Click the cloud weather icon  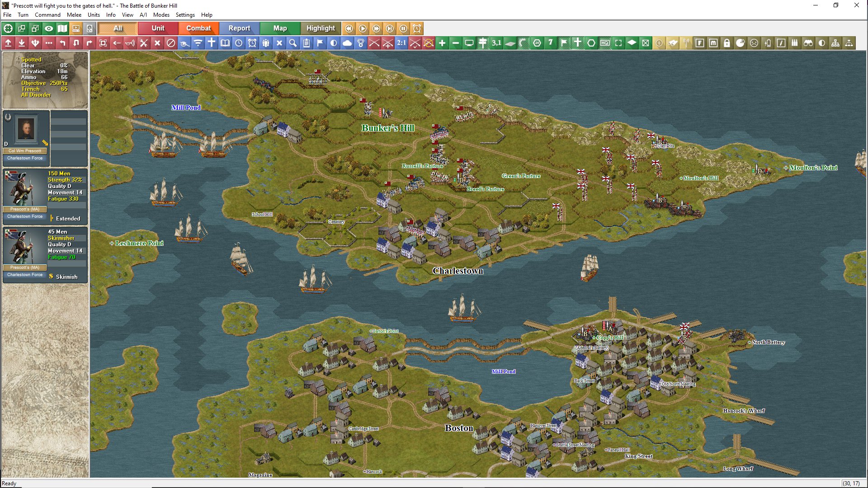347,43
